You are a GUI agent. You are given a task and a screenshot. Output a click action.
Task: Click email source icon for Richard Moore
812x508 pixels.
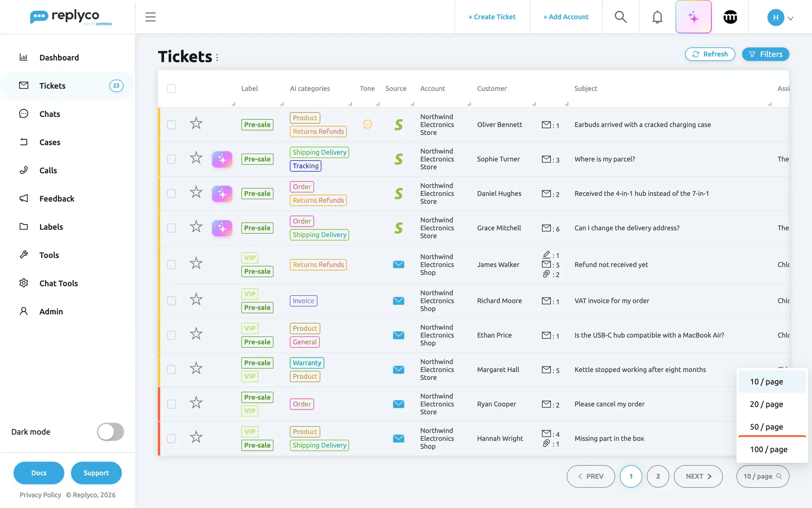pos(398,301)
